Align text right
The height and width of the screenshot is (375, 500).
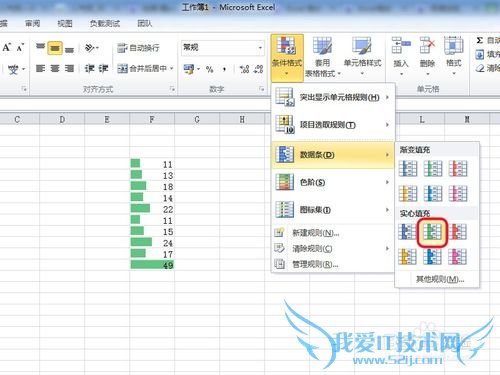point(69,69)
